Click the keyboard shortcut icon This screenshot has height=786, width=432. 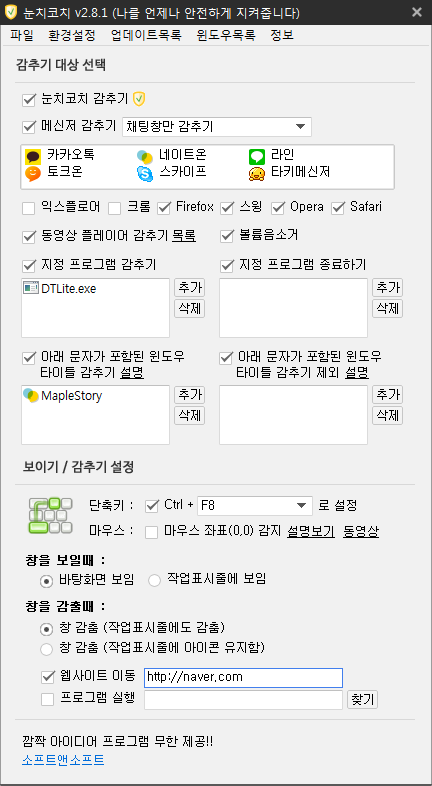click(50, 515)
